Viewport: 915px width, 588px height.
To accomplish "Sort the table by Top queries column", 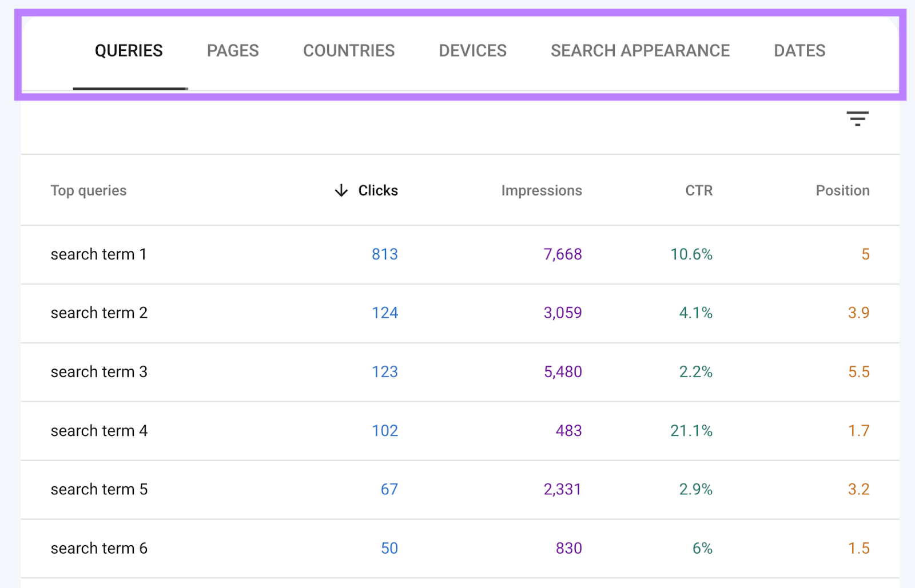I will (x=89, y=190).
